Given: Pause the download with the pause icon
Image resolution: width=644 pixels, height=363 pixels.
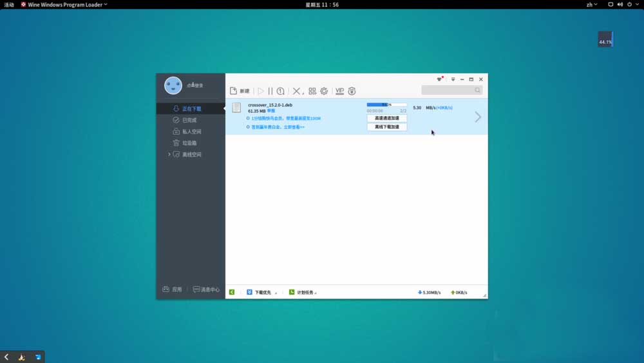Looking at the screenshot, I should coord(270,91).
